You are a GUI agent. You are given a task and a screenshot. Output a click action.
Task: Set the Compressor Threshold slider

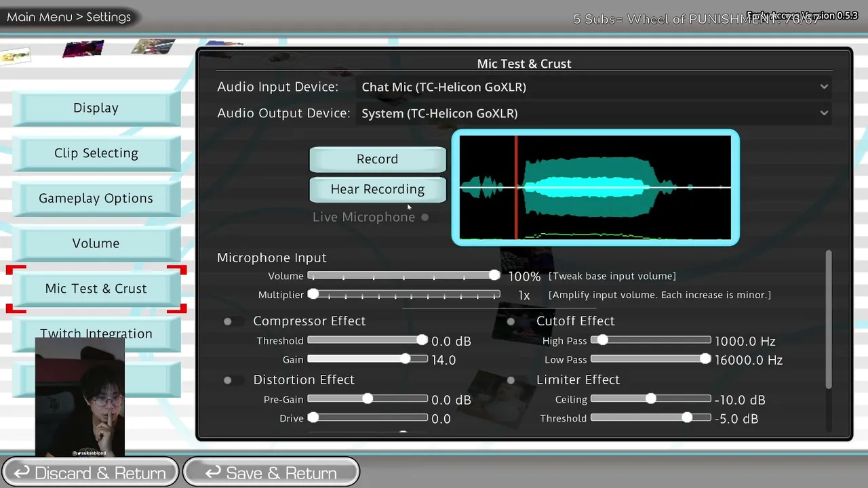click(x=368, y=340)
